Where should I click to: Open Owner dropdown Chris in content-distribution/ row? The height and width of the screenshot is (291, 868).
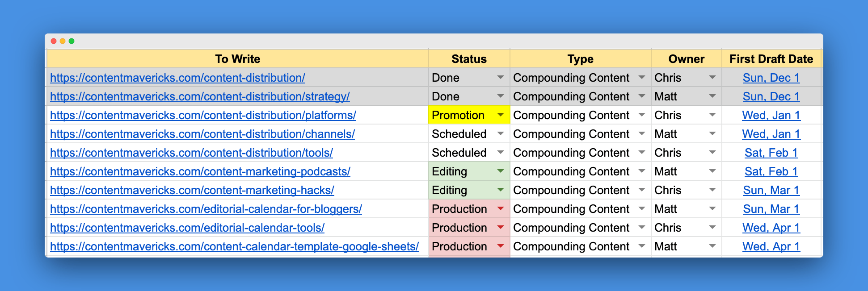tap(712, 78)
